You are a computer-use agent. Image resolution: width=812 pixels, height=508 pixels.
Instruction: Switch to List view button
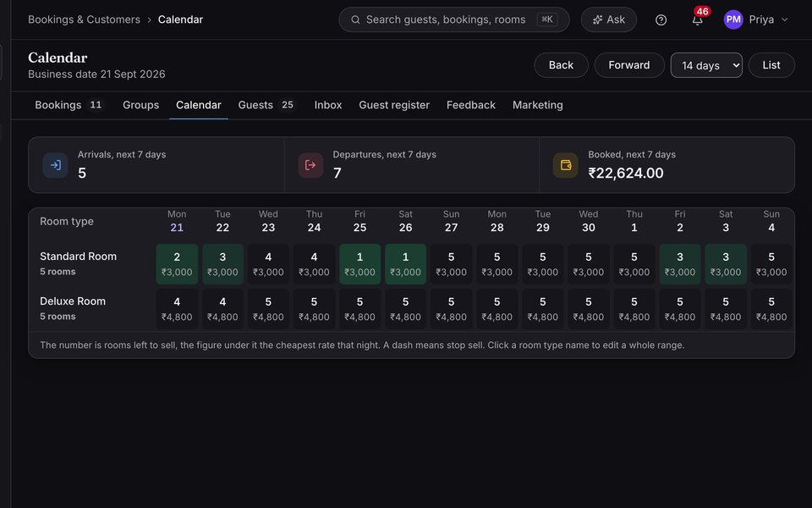(771, 65)
